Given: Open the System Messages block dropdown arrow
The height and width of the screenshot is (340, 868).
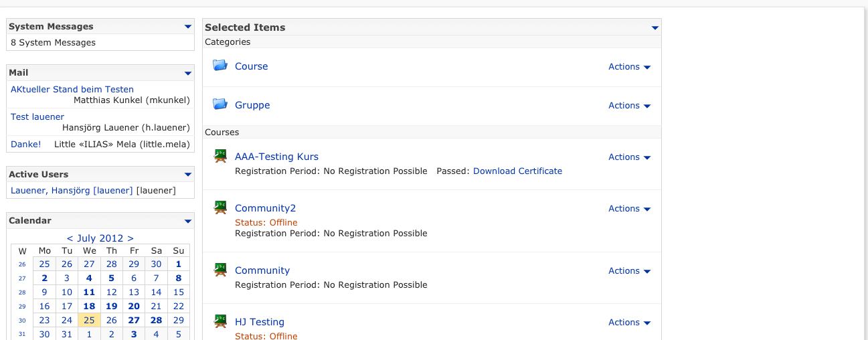Looking at the screenshot, I should (187, 27).
